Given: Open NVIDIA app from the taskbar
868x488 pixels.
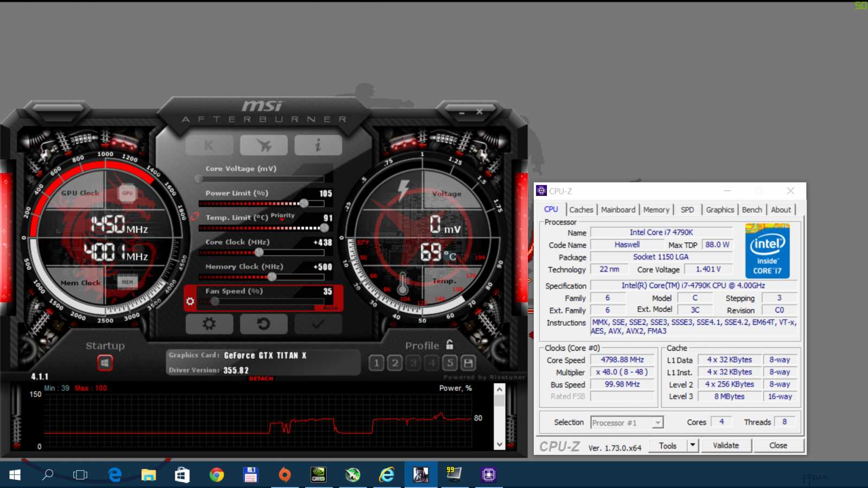Looking at the screenshot, I should click(318, 475).
